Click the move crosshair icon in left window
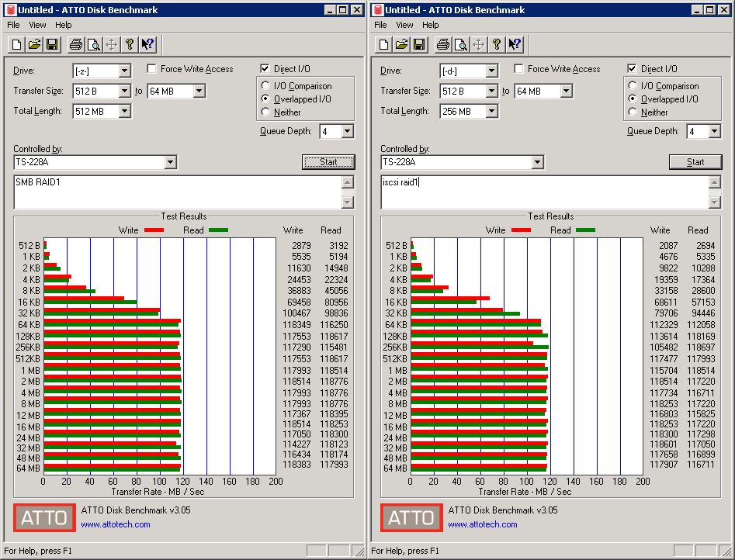Image resolution: width=735 pixels, height=560 pixels. [x=112, y=44]
